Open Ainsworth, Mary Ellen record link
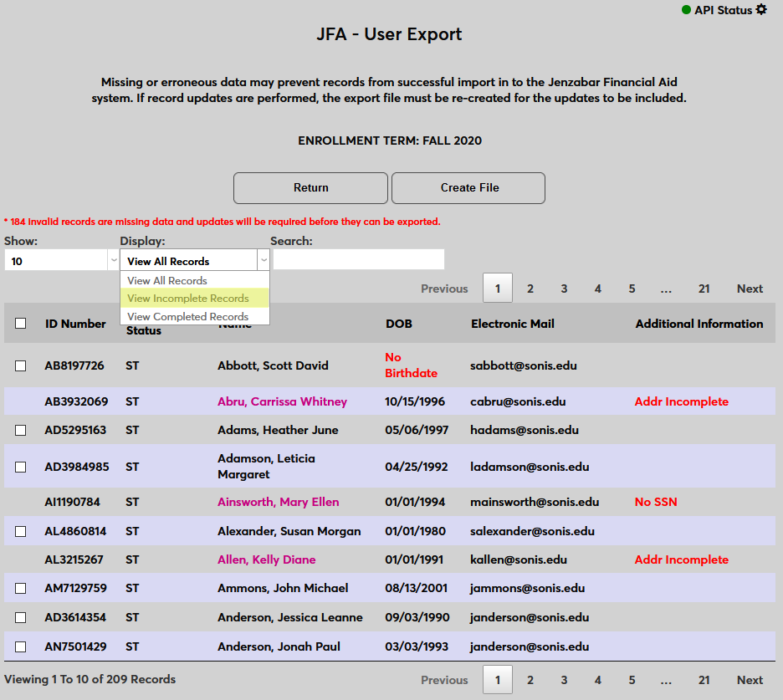This screenshot has width=783, height=700. 278,503
